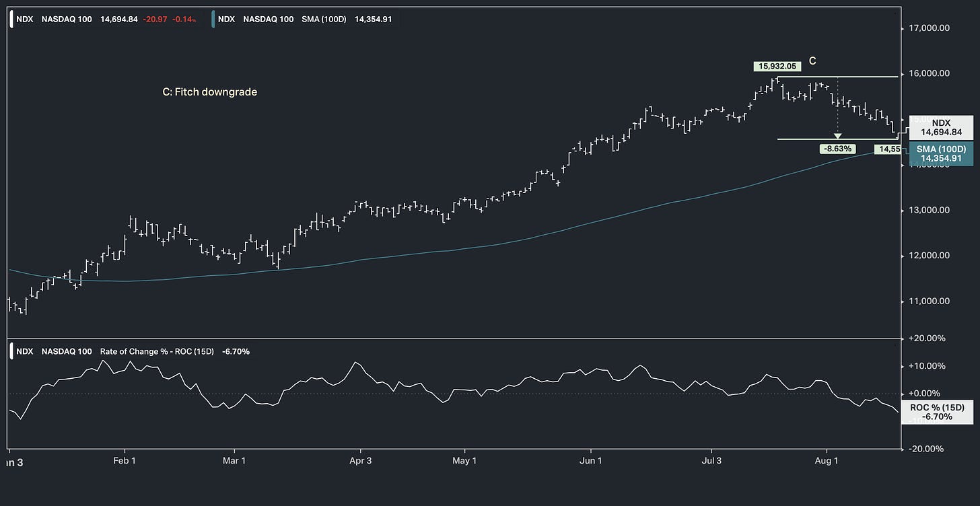Click the May 1 date label

[x=464, y=461]
